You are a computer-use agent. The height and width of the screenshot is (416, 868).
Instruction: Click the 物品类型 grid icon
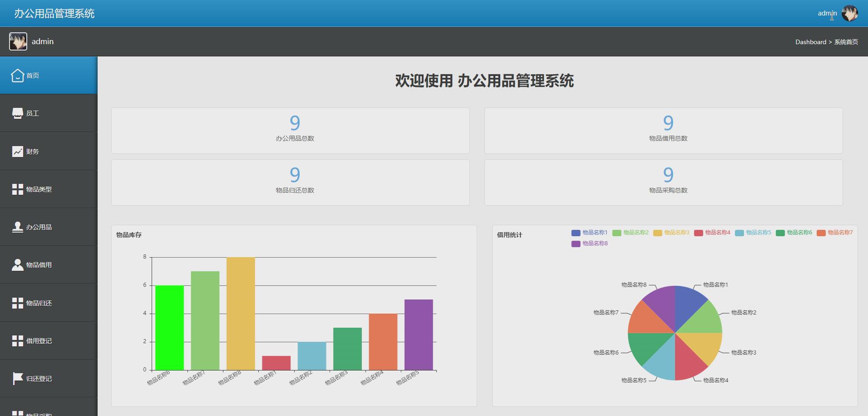click(17, 189)
